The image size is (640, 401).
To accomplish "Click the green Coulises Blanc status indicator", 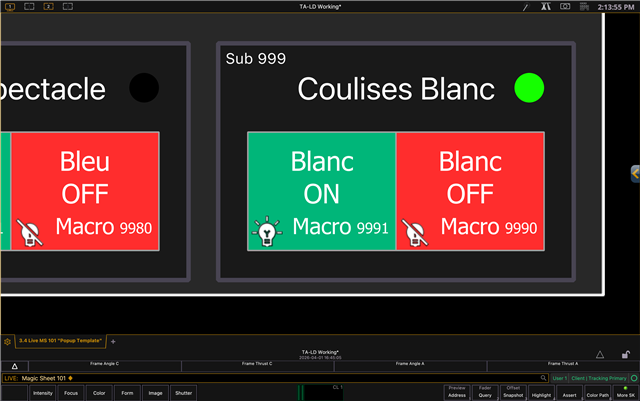I will tap(528, 88).
